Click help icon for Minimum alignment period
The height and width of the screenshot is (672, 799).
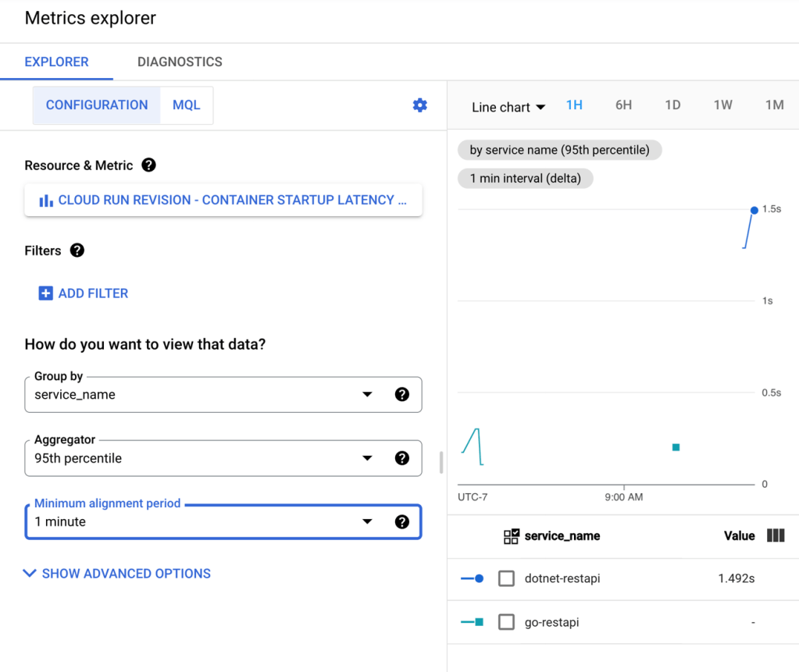[x=402, y=522]
